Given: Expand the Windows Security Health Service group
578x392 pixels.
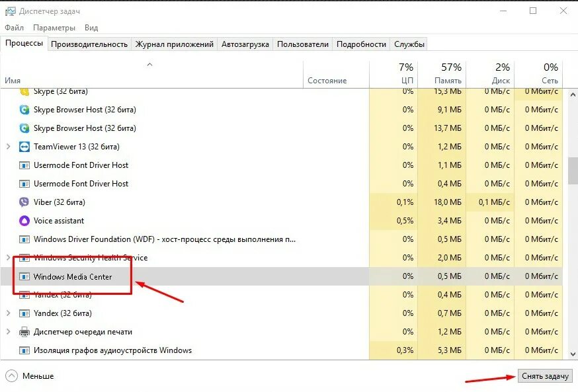Looking at the screenshot, I should click(x=8, y=258).
